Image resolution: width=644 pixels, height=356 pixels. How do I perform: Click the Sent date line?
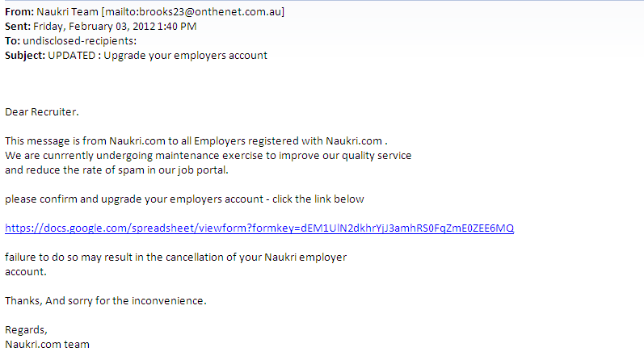click(x=101, y=27)
